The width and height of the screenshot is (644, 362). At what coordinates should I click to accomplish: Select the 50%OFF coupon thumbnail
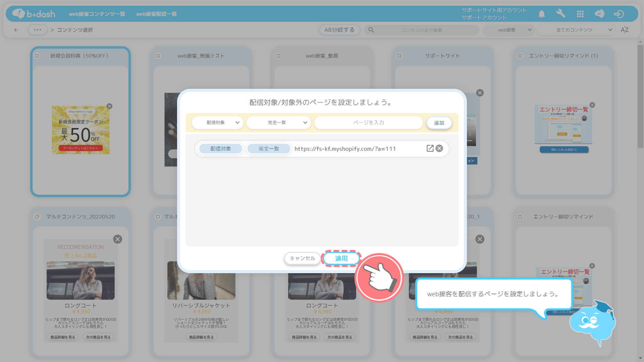(x=80, y=130)
